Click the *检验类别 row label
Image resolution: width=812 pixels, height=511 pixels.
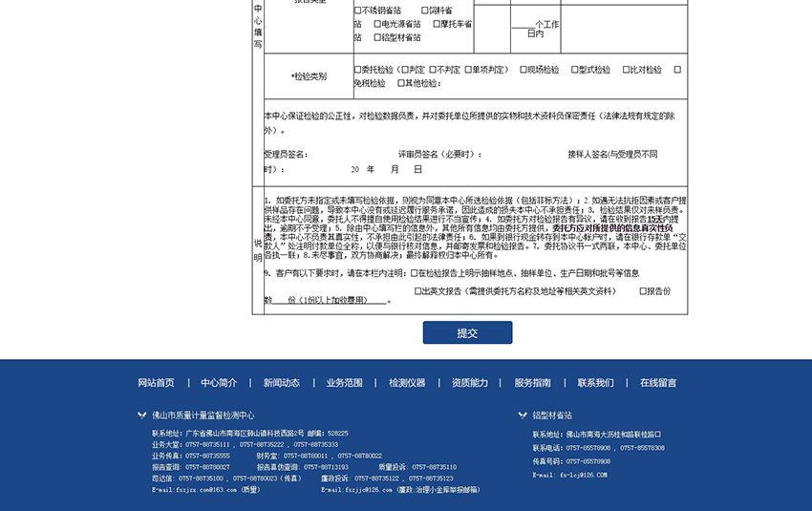tap(310, 76)
